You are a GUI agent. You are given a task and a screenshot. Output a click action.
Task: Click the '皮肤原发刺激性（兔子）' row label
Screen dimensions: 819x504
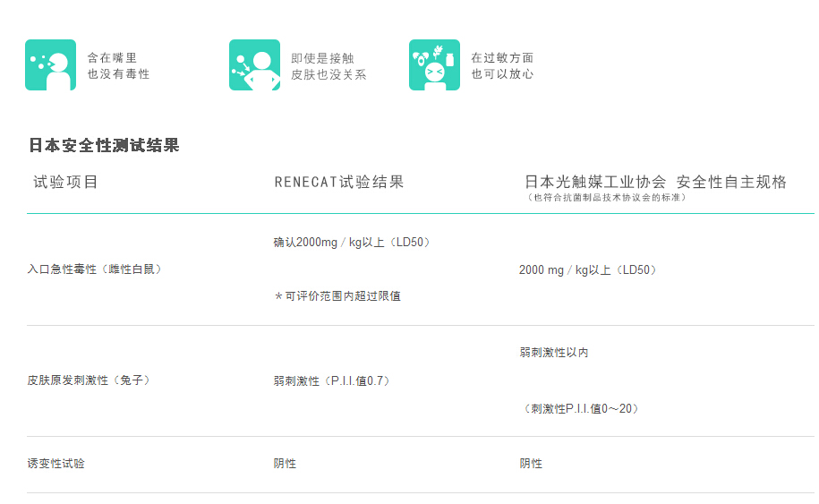[89, 380]
